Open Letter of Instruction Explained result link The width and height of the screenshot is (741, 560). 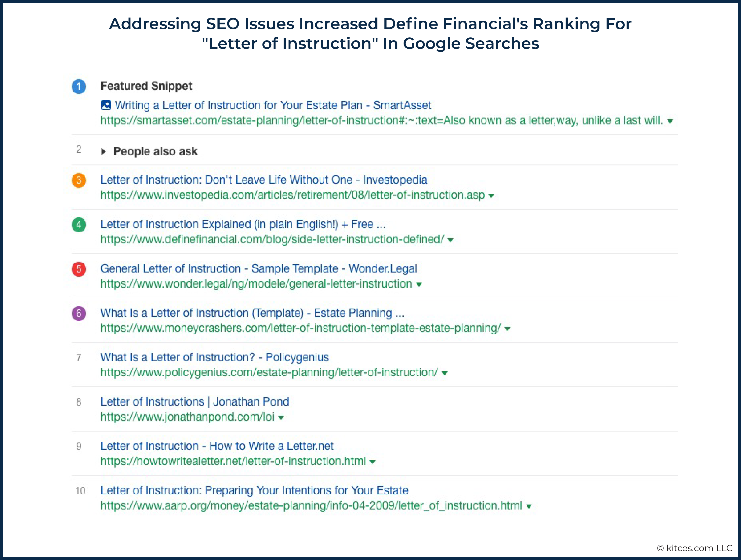tap(243, 224)
